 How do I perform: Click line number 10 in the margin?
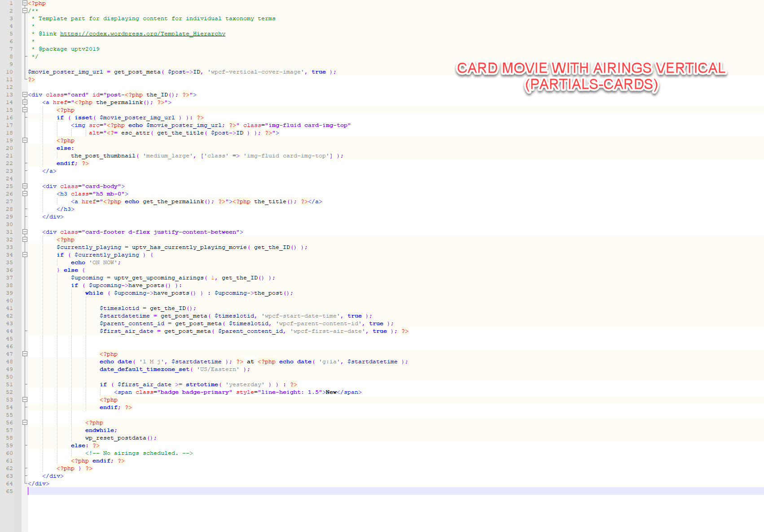pyautogui.click(x=9, y=72)
